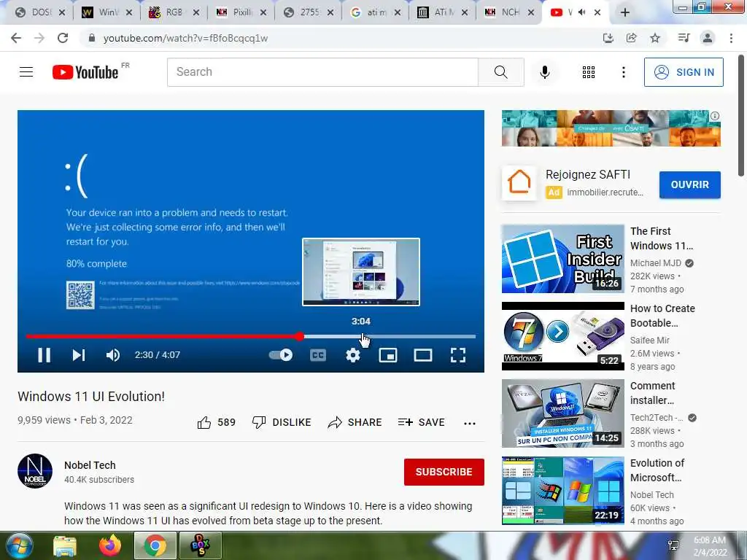The height and width of the screenshot is (560, 747).
Task: Click the page vertical scrollbar
Action: 742,116
